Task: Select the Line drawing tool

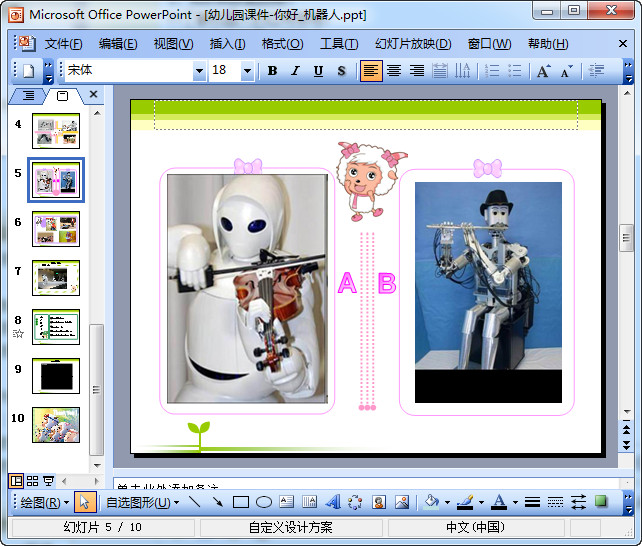Action: [x=195, y=502]
